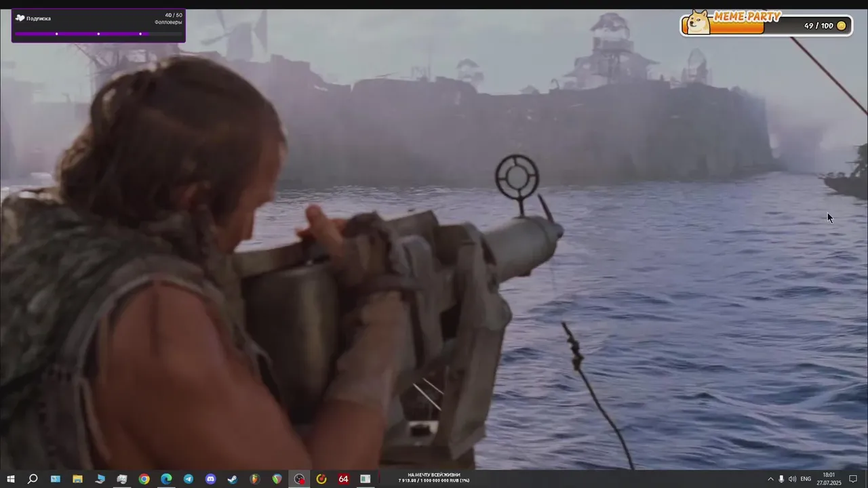Open taskbar Search magnifier
The width and height of the screenshot is (868, 488).
(x=33, y=479)
